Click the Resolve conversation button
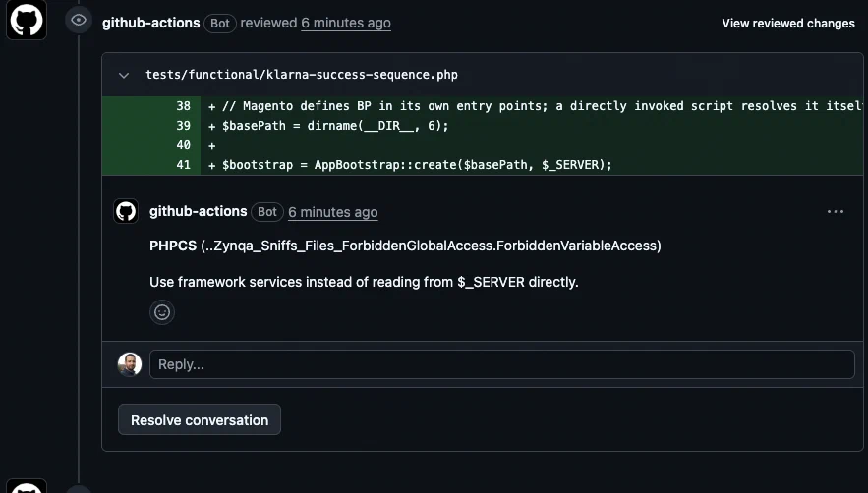 (x=200, y=420)
